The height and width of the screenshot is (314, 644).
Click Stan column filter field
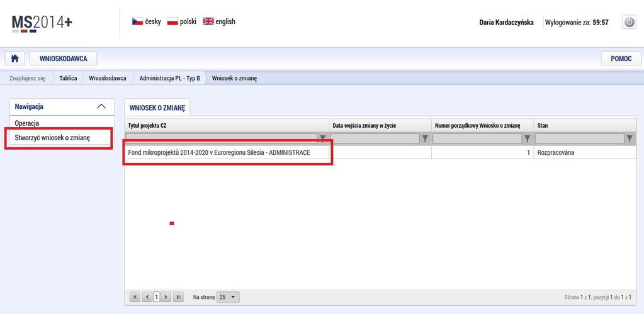coord(580,138)
